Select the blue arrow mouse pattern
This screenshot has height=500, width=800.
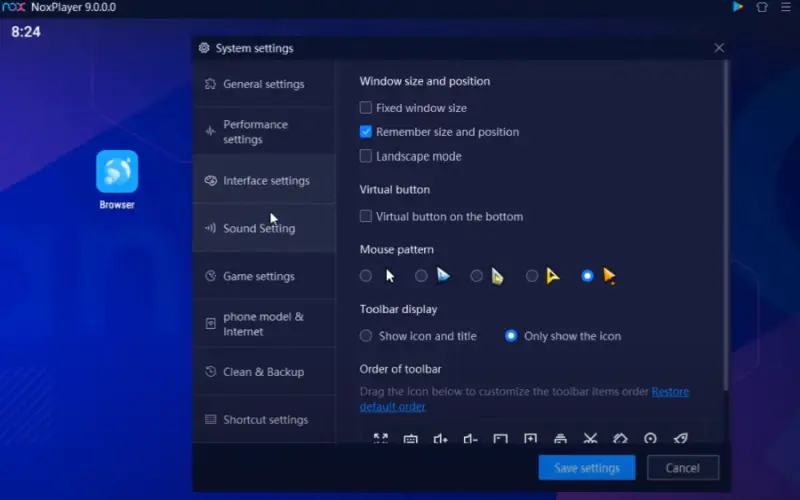point(421,276)
